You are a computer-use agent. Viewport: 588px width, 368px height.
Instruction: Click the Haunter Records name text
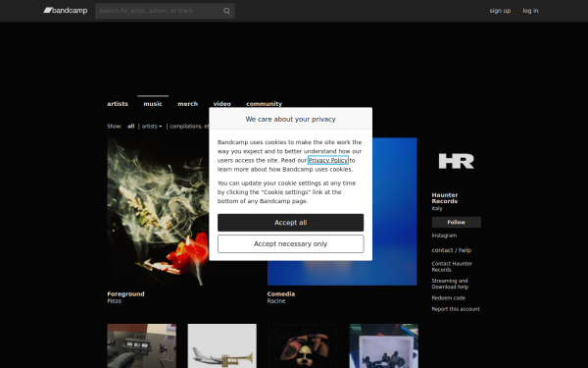tap(445, 198)
